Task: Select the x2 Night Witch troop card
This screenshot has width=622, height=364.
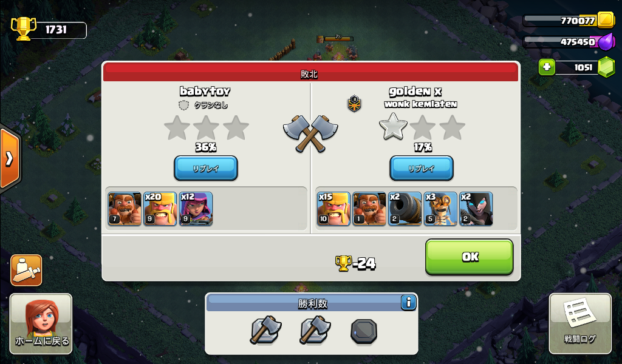Action: (x=476, y=209)
